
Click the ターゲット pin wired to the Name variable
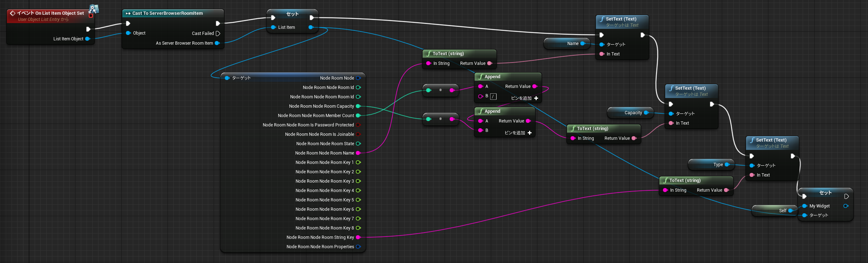click(602, 45)
